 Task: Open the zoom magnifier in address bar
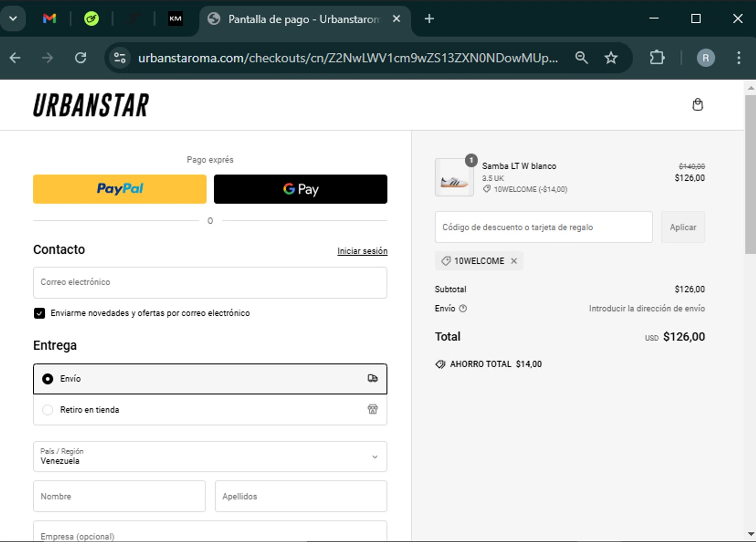[582, 58]
